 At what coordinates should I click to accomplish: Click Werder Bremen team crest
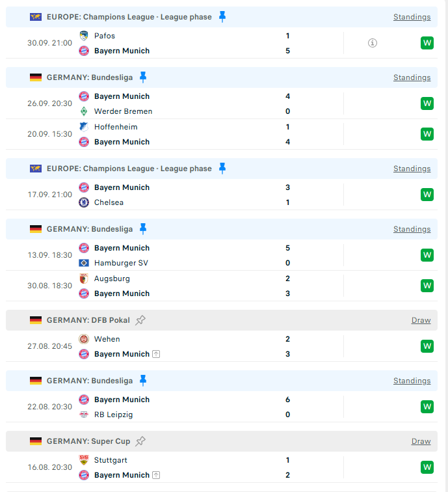[x=84, y=111]
